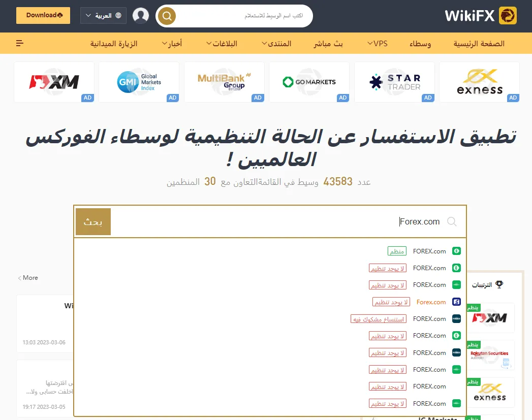The height and width of the screenshot is (420, 532).
Task: Click the Download button
Action: click(43, 15)
